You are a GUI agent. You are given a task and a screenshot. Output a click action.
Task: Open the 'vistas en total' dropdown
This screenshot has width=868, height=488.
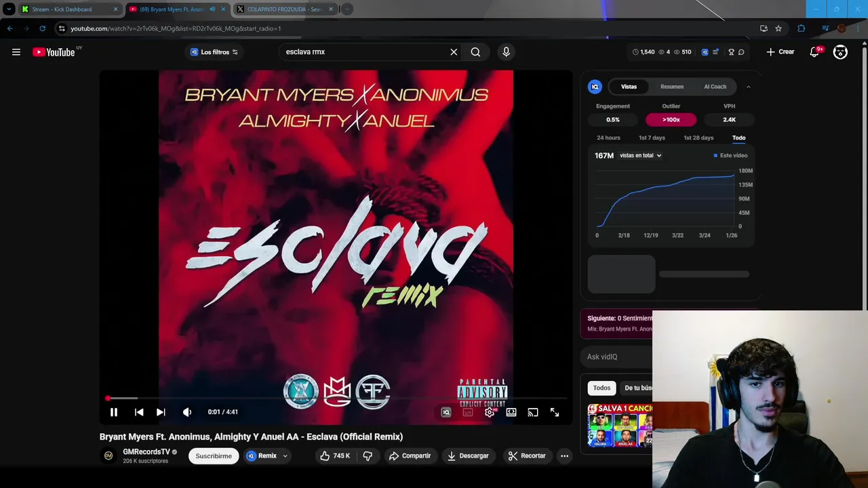(640, 155)
